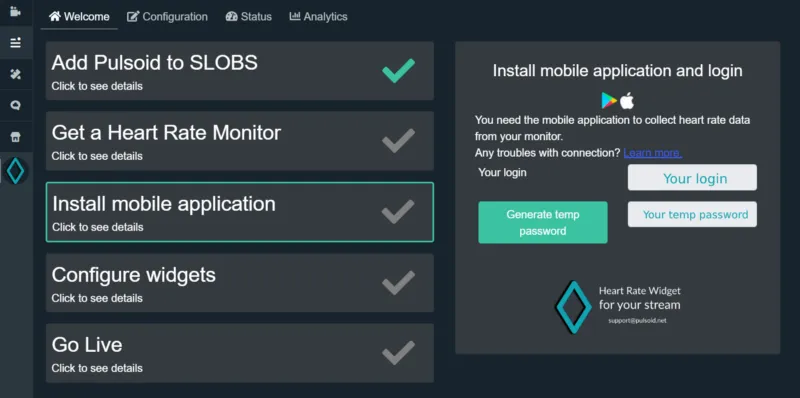The width and height of the screenshot is (800, 398).
Task: Expand Configure widgets step
Action: [240, 283]
